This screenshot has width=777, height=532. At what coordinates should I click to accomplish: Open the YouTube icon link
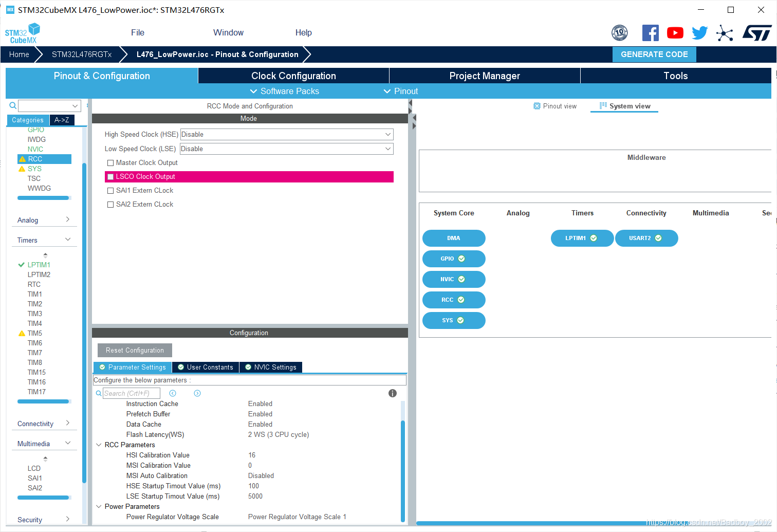click(x=675, y=33)
